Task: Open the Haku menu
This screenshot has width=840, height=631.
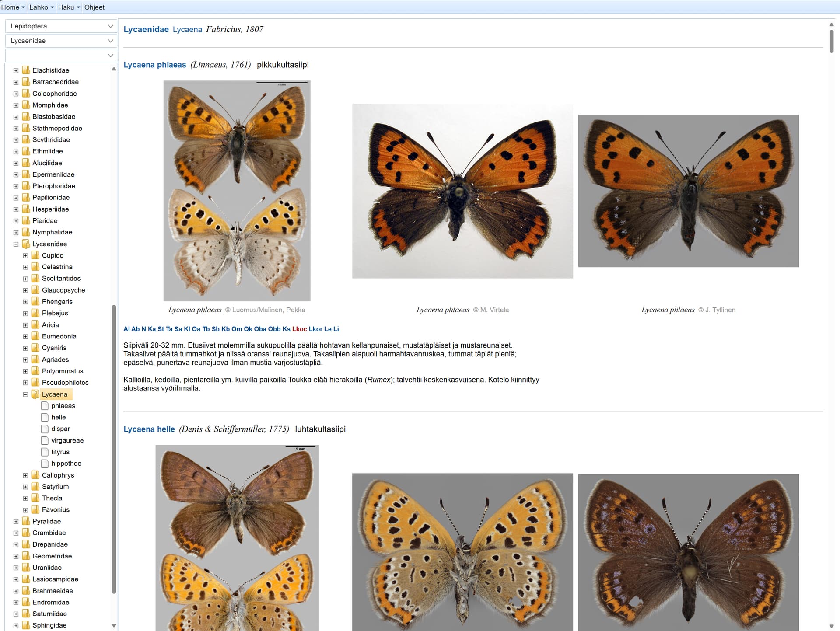Action: 69,7
